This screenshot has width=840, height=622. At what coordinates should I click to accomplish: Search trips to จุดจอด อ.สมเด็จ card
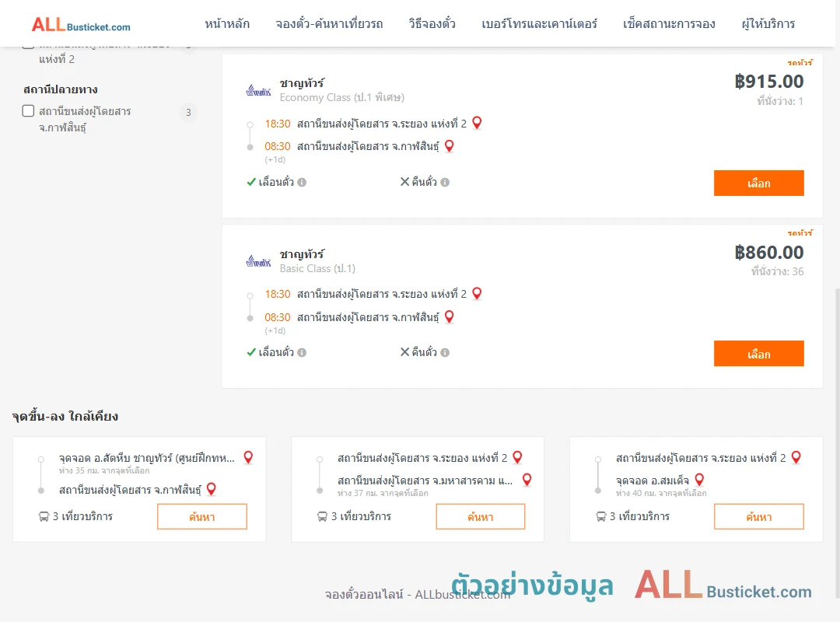pos(758,516)
